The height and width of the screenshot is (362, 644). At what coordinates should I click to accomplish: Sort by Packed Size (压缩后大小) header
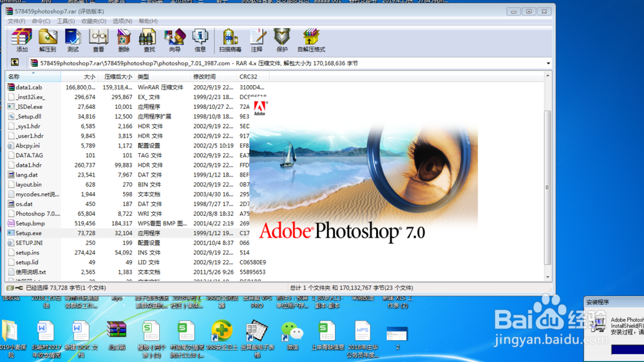(116, 77)
